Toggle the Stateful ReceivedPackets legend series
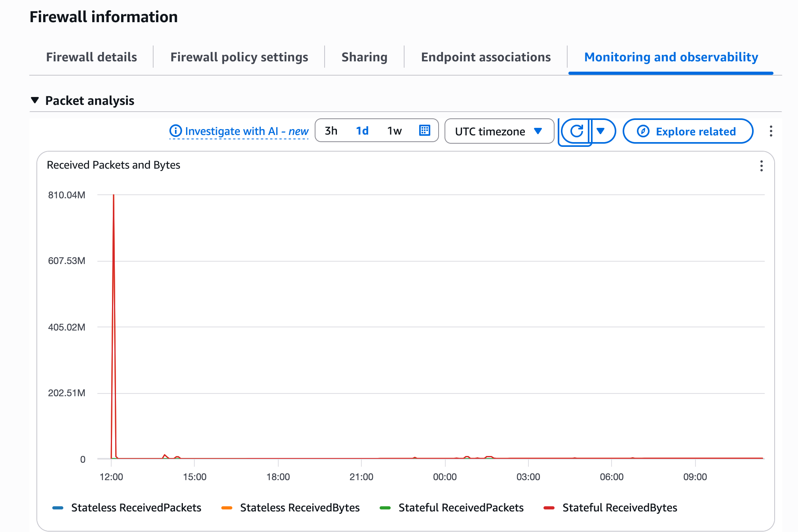 click(461, 508)
